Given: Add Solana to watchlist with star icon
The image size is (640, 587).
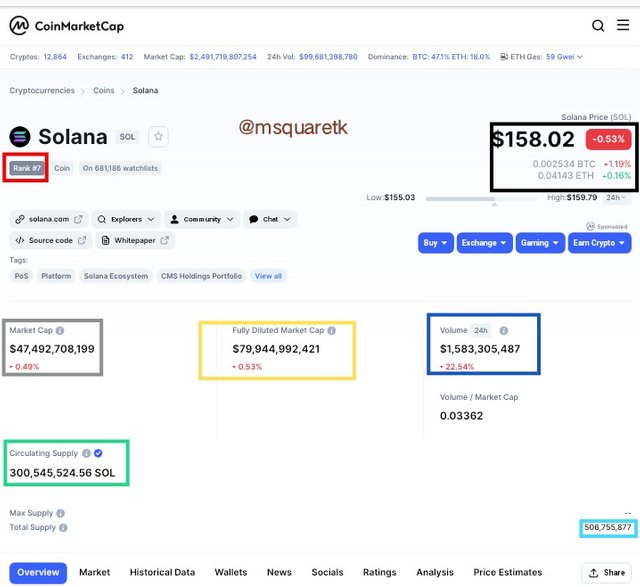Looking at the screenshot, I should (158, 136).
